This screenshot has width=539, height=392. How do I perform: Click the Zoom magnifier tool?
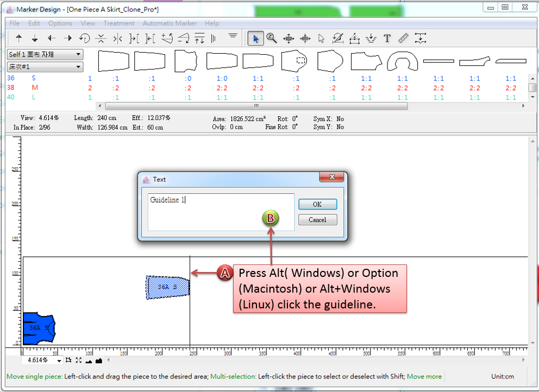(x=272, y=38)
